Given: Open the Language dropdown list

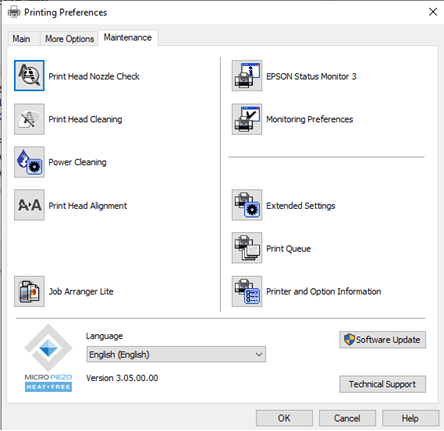Looking at the screenshot, I should tap(176, 354).
